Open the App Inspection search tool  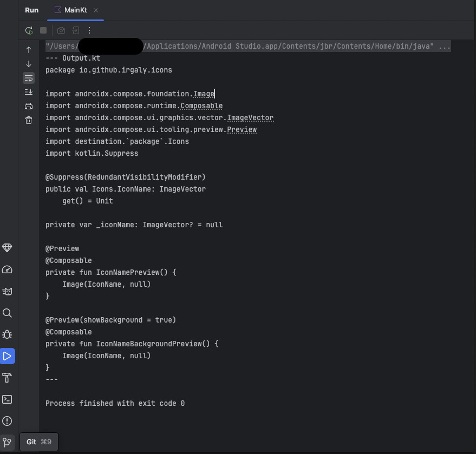tap(7, 313)
